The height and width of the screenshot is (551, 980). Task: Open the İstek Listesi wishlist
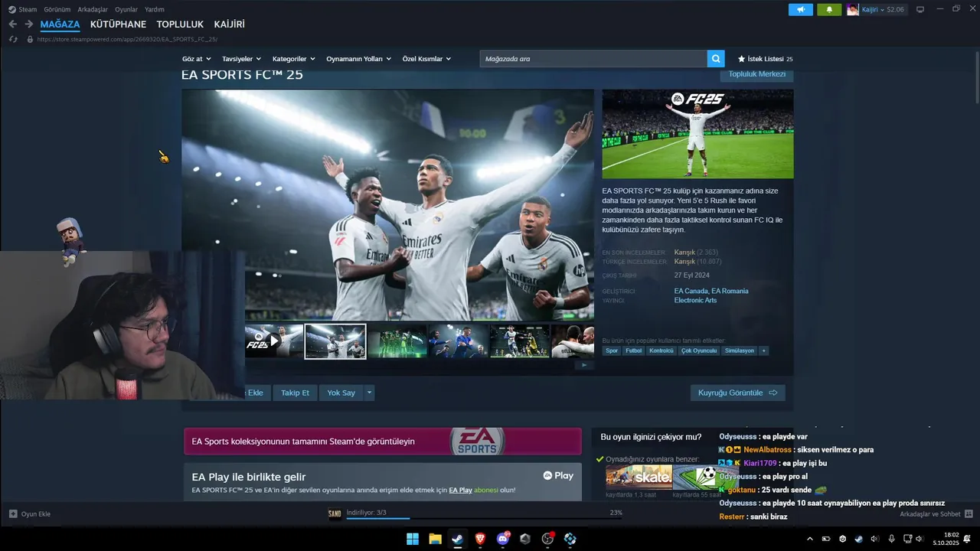(765, 59)
